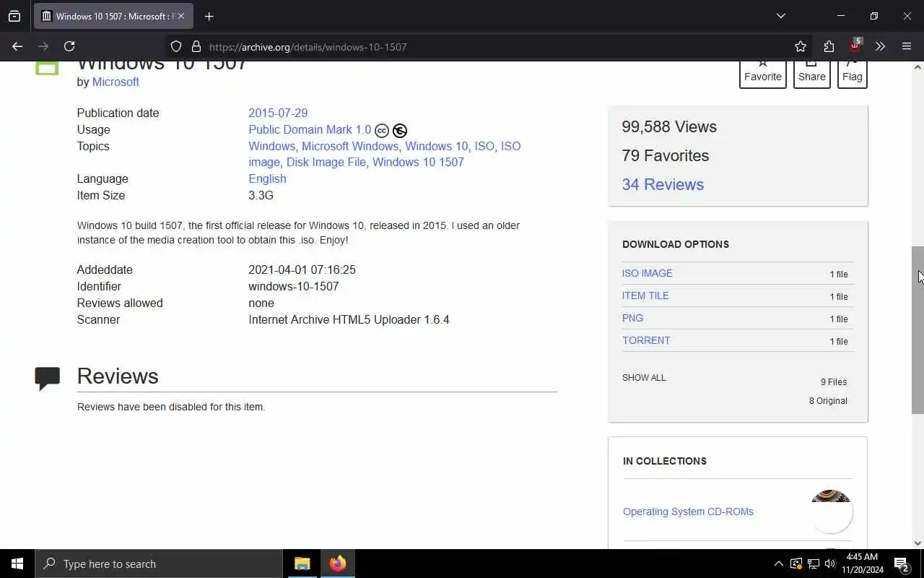924x578 pixels.
Task: Download the TORRENT file
Action: (646, 340)
